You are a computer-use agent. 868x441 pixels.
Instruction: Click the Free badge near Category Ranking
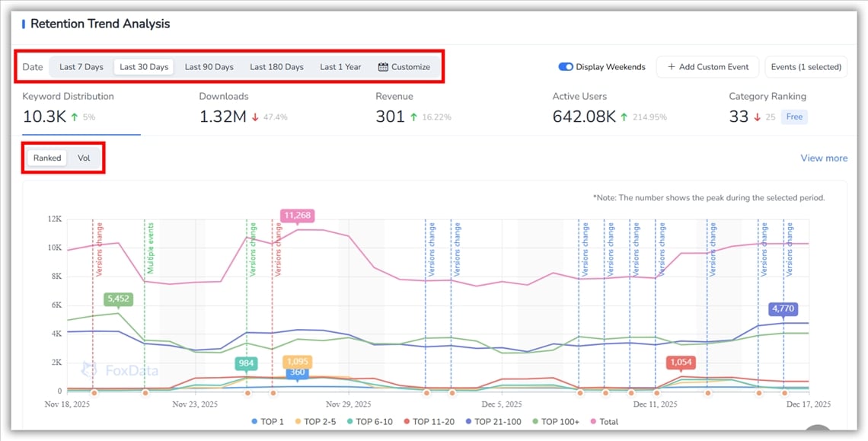[x=795, y=117]
